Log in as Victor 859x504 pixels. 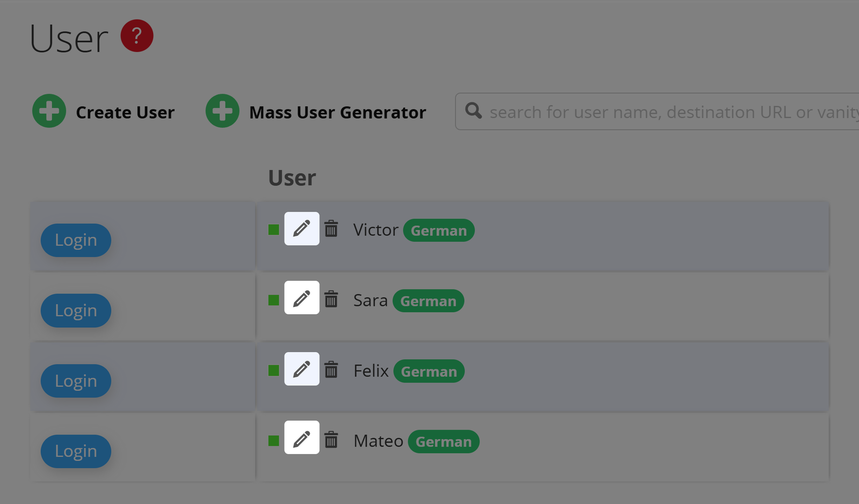[76, 240]
